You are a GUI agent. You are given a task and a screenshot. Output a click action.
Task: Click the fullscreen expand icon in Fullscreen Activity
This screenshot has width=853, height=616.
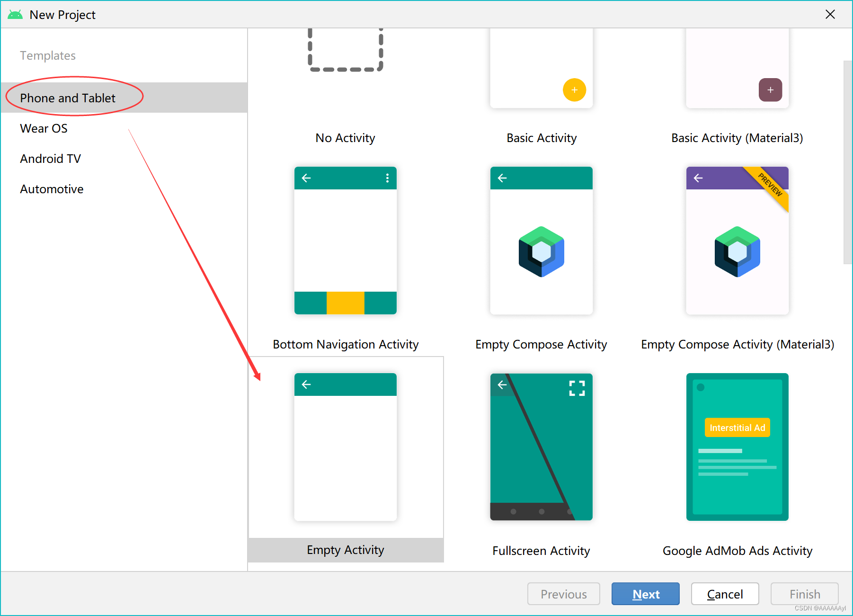pos(577,388)
